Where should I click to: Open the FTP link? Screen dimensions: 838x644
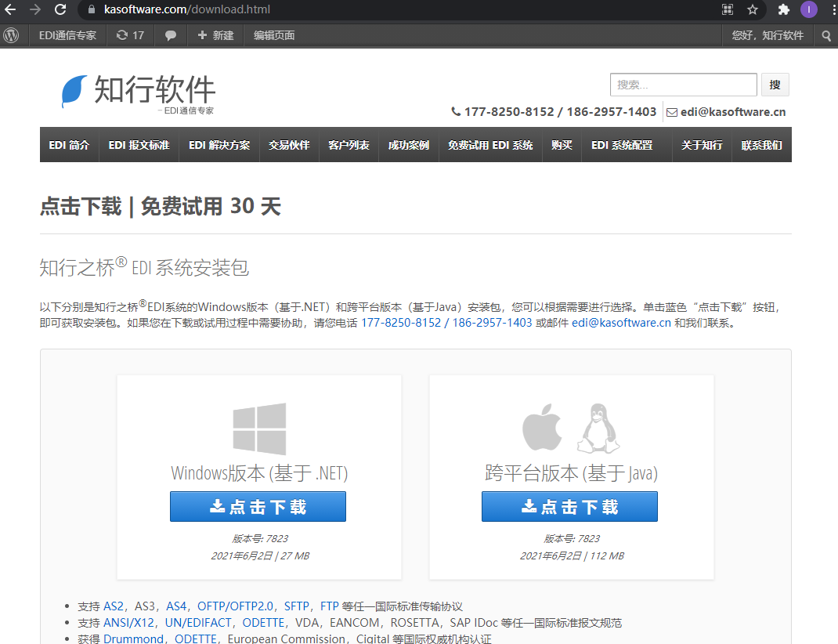point(329,606)
